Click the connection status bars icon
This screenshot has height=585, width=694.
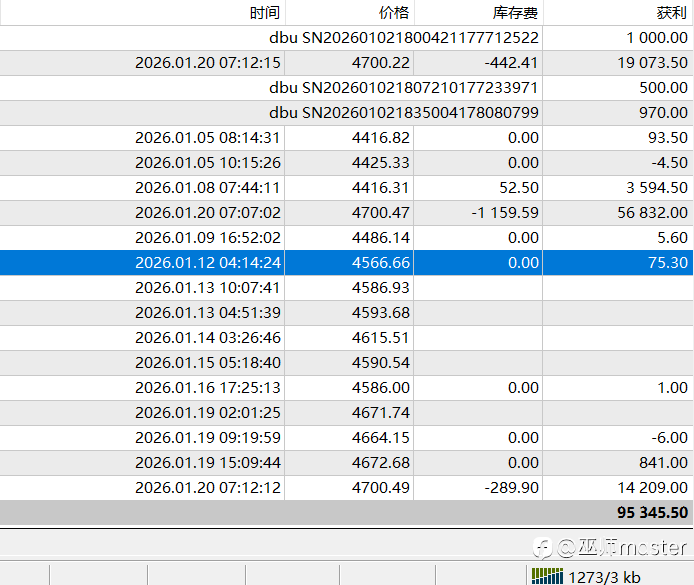tap(547, 576)
